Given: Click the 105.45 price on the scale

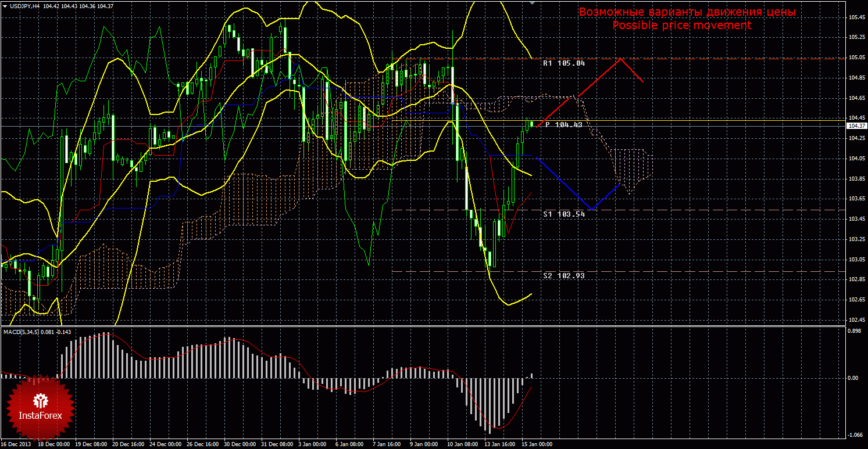Looking at the screenshot, I should (855, 17).
